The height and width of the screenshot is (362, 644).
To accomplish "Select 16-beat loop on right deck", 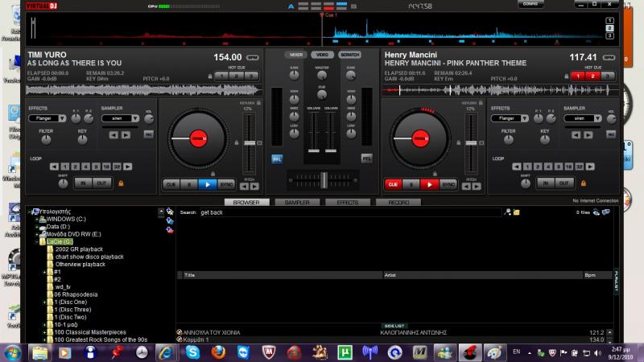I will 569,167.
